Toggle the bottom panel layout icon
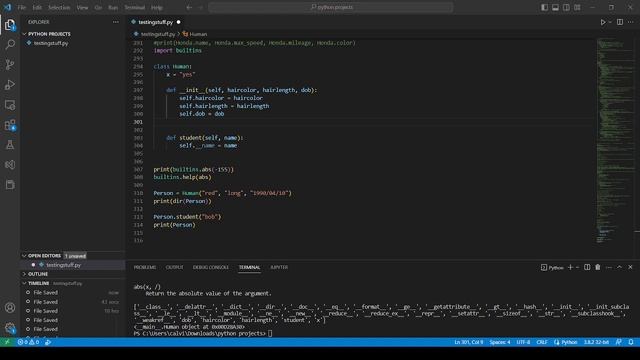The image size is (640, 360). 556,7
